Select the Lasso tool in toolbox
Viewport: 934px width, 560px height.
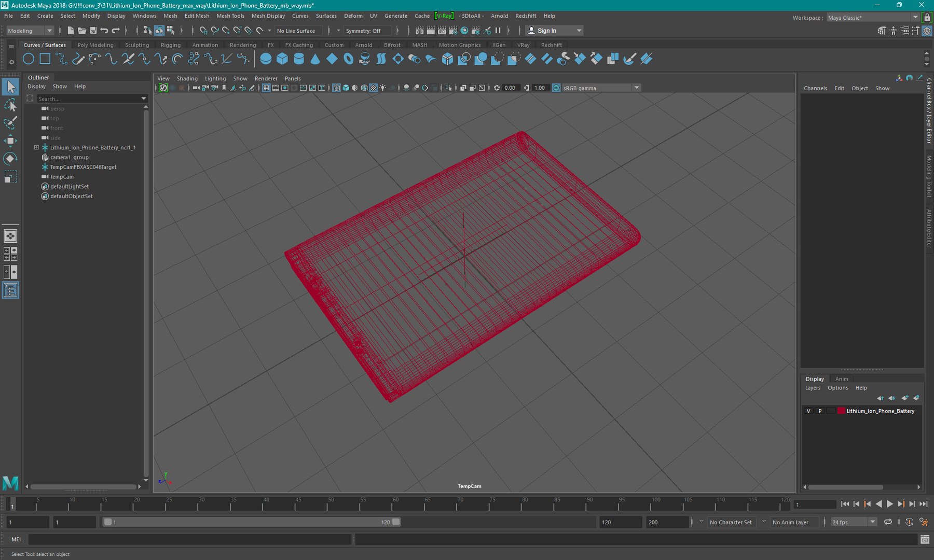pos(10,105)
